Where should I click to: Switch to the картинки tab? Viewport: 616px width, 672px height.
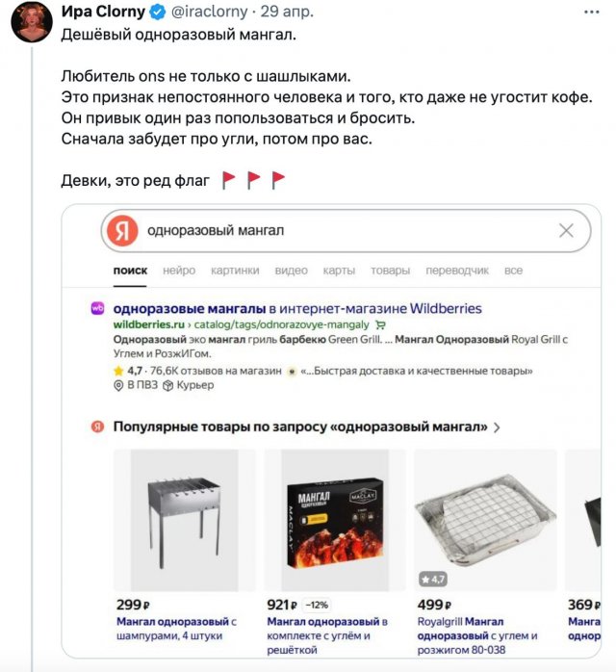click(x=235, y=271)
